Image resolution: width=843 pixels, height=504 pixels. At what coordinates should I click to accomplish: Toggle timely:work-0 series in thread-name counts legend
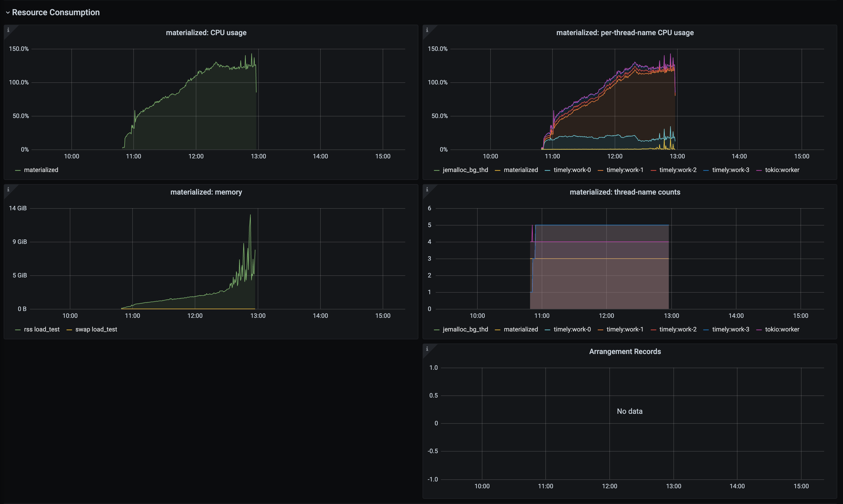tap(572, 329)
